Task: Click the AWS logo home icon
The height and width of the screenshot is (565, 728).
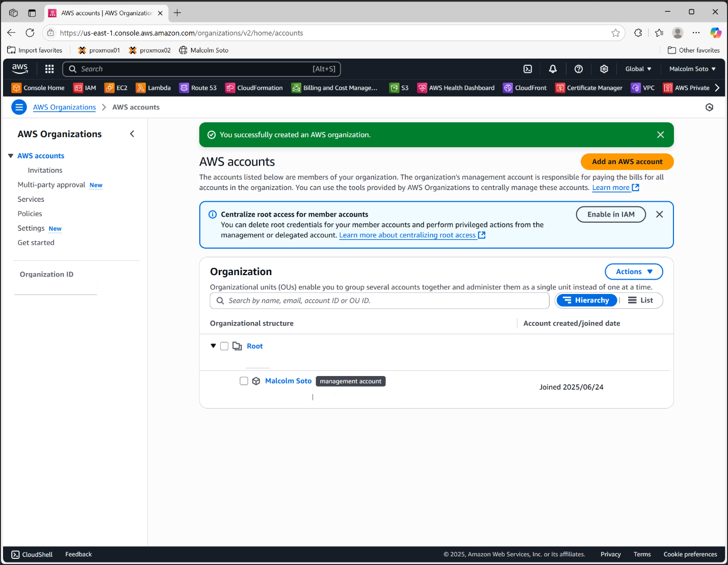Action: click(20, 69)
